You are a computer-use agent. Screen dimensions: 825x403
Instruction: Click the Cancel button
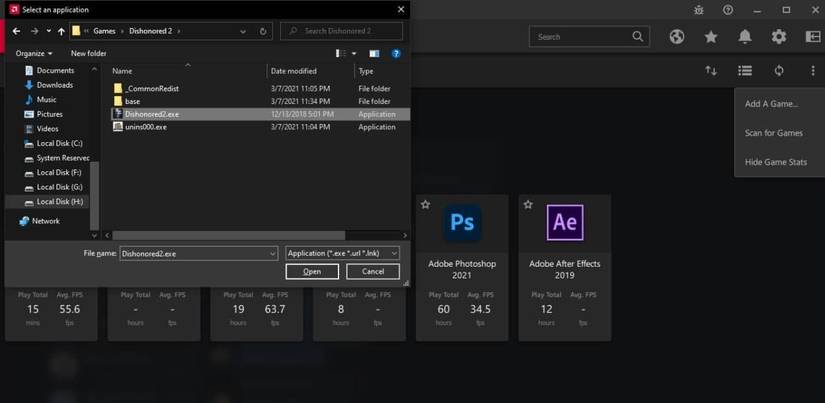click(x=373, y=271)
